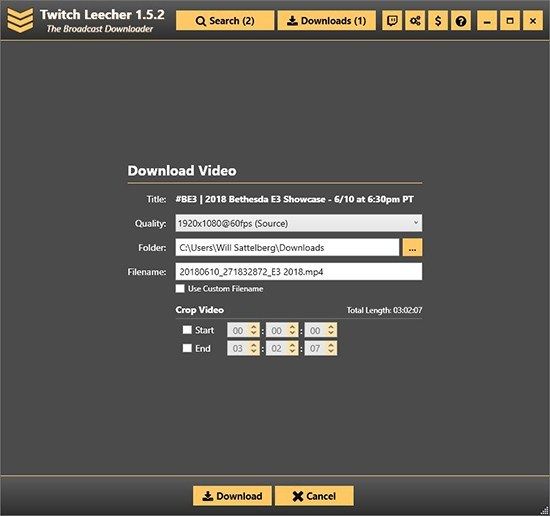Decrease the End seconds value

click(331, 352)
